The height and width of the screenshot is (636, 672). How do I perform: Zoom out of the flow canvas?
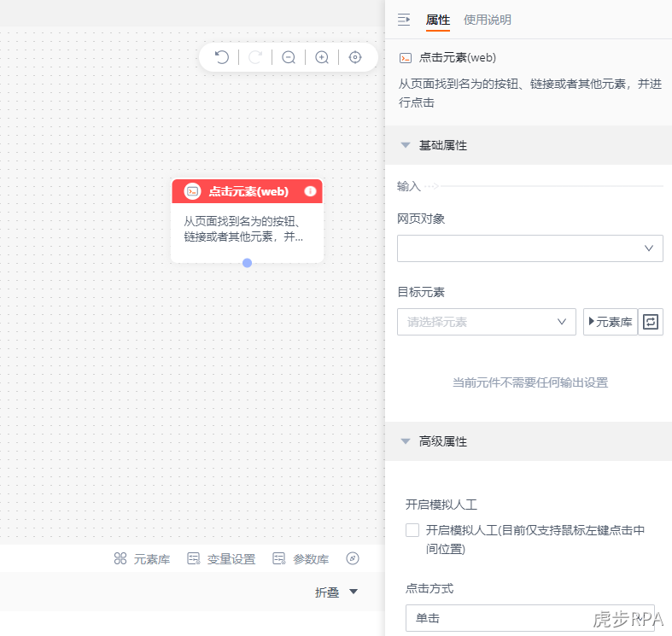click(289, 57)
